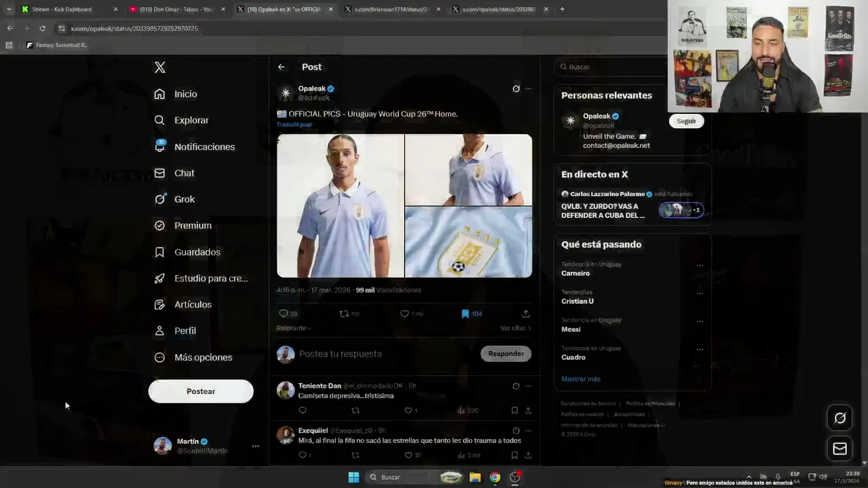The width and height of the screenshot is (868, 488).
Task: Open Grok in the sidebar
Action: click(x=175, y=199)
